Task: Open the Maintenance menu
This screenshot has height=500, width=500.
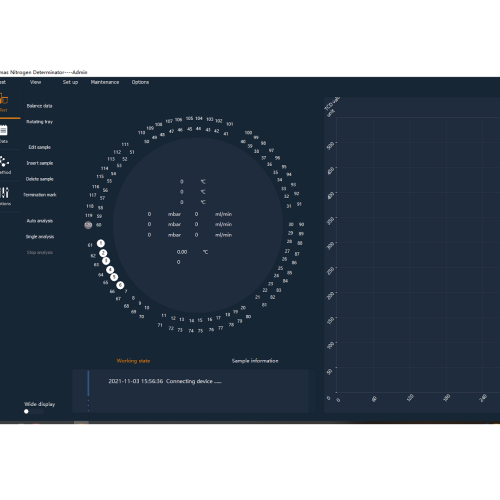Action: coord(105,82)
